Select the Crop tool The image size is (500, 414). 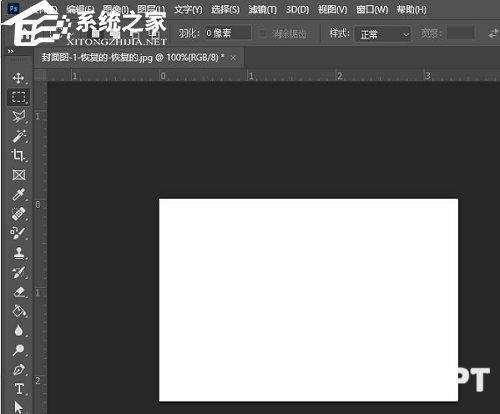[18, 155]
